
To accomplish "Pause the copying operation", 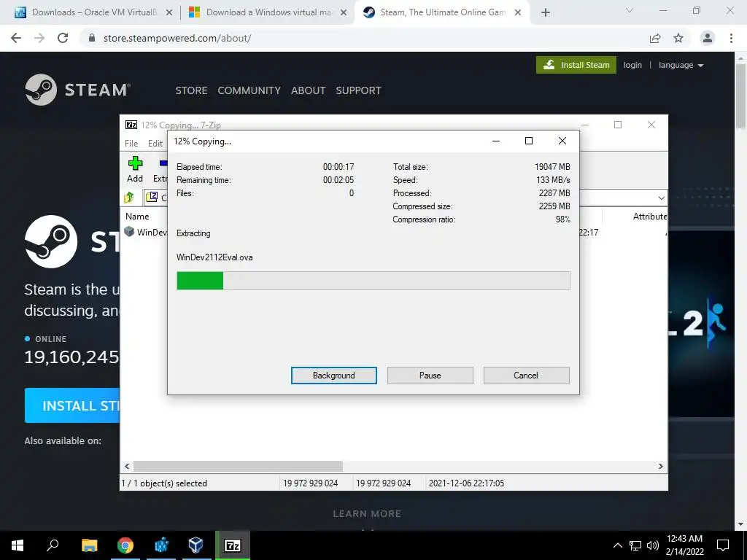I will [430, 376].
